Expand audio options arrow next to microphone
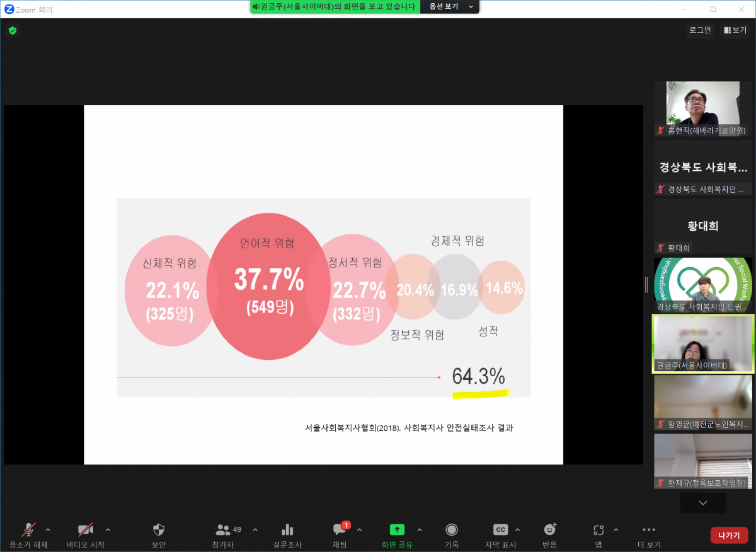Screen dimensions: 756x552 (48, 530)
